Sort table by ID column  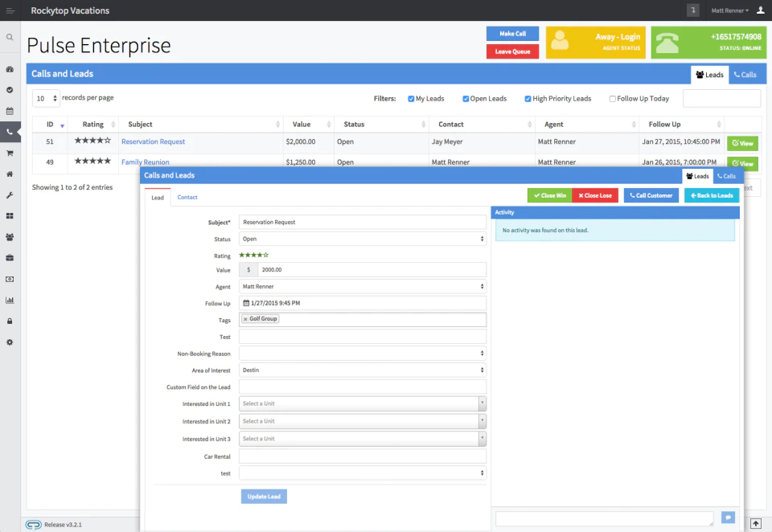click(x=50, y=125)
